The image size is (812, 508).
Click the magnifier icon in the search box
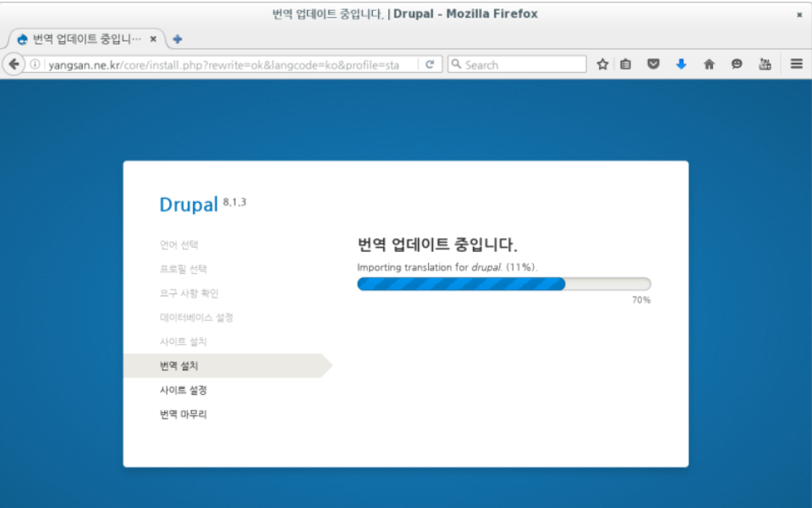click(x=456, y=64)
